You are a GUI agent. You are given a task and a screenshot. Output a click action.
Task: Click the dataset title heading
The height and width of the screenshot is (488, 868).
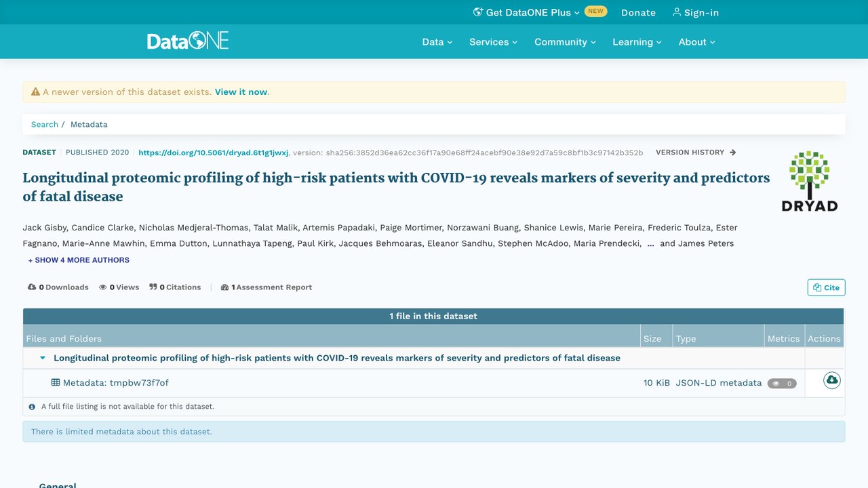tap(397, 187)
